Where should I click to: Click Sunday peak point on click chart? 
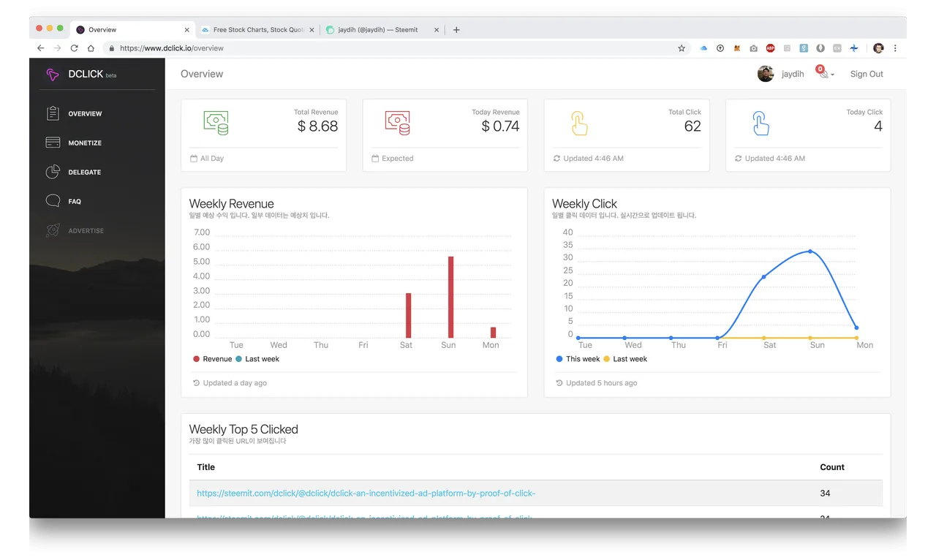click(x=810, y=251)
